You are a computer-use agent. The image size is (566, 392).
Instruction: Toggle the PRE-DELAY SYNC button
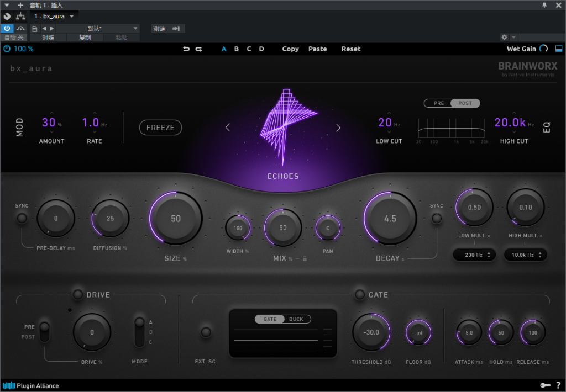pyautogui.click(x=22, y=218)
